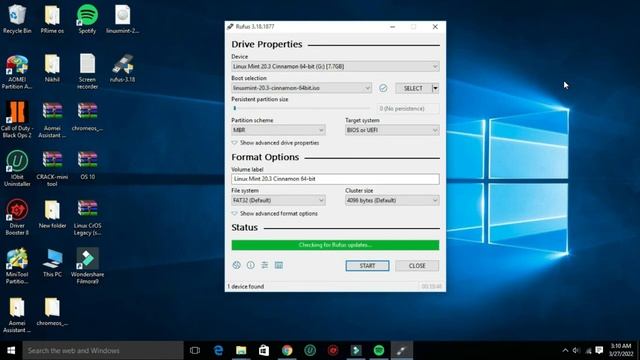
Task: Open Google Chrome from the taskbar
Action: coord(287,350)
